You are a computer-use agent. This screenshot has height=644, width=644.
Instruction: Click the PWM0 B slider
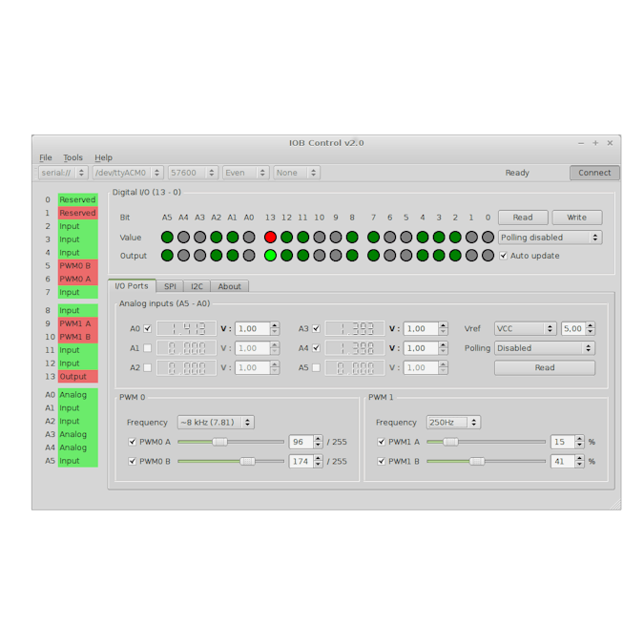tap(231, 461)
